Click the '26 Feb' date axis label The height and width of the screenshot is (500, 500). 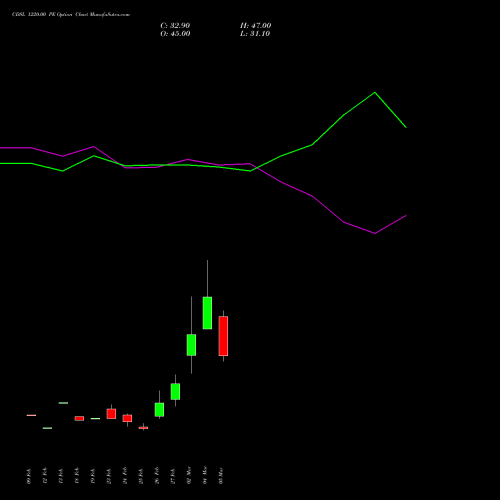click(157, 475)
